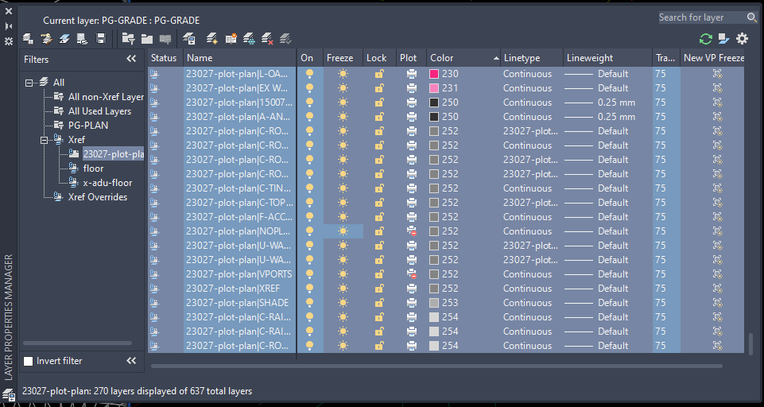Collapse the Filters pane with double chevron
Viewport: 764px width, 407px height.
point(131,58)
